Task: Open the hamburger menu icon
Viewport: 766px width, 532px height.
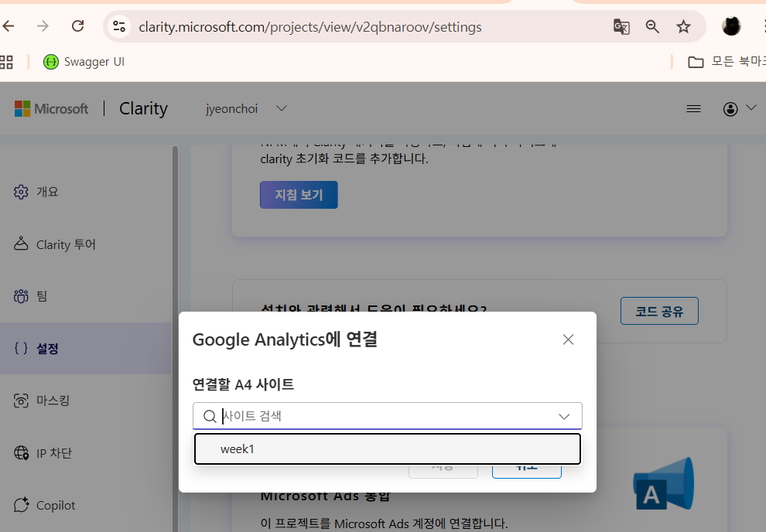Action: 693,109
